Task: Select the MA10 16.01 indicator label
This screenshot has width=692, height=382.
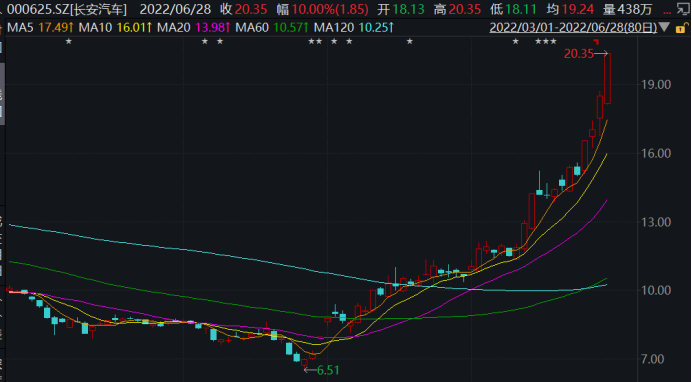Action: pos(115,28)
